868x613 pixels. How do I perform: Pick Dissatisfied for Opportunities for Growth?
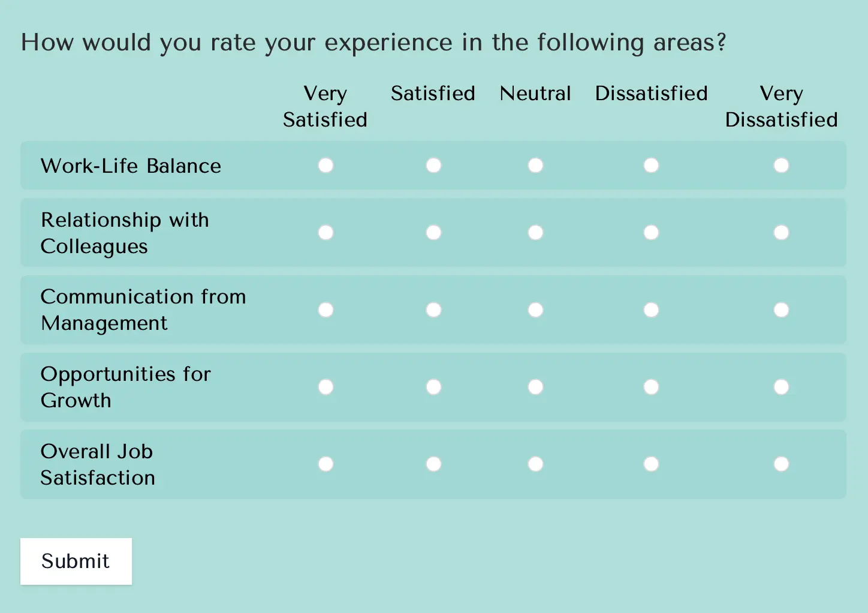651,387
